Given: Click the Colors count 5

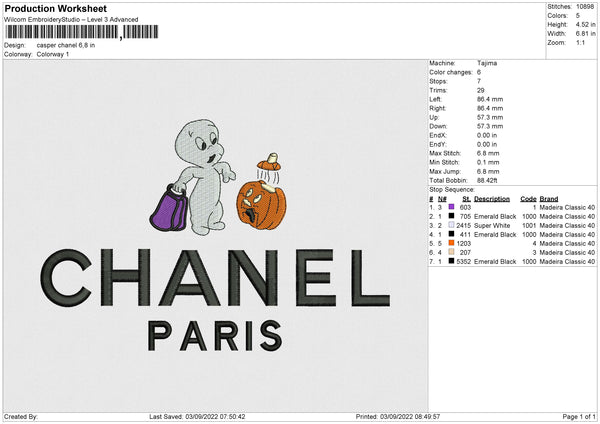Looking at the screenshot, I should click(x=578, y=16).
